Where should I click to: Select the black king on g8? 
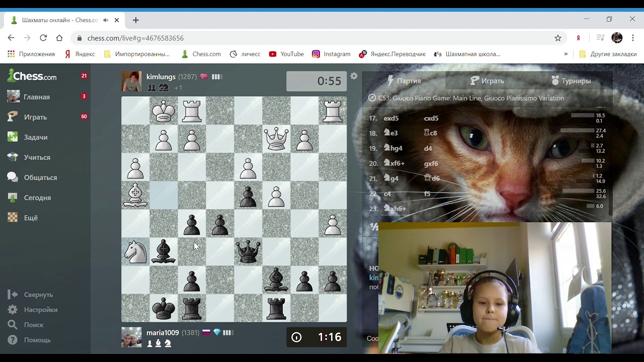164,308
